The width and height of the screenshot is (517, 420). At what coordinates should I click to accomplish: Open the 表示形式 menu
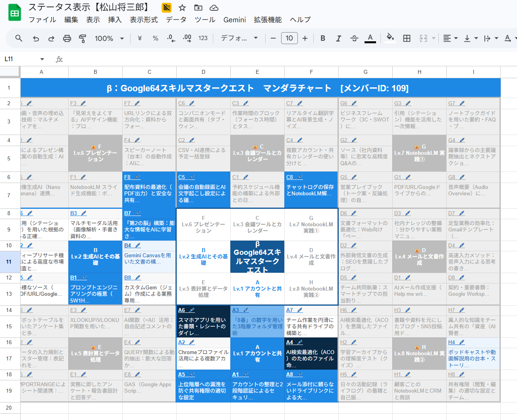point(144,20)
